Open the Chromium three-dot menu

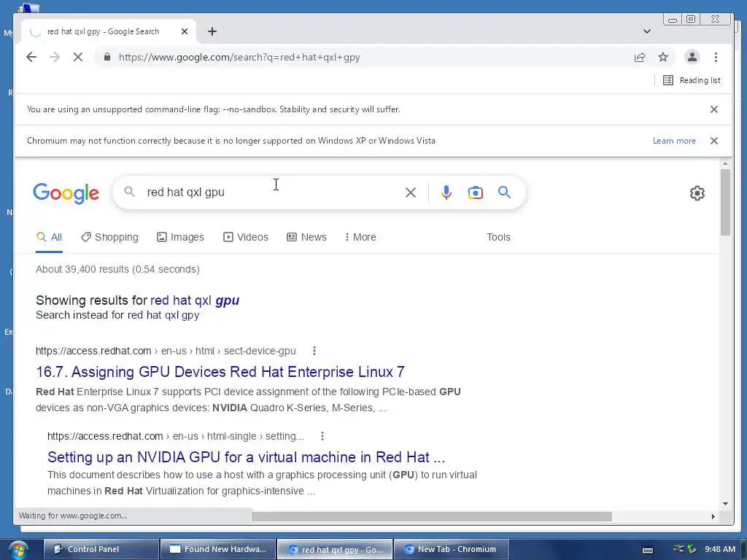click(716, 57)
